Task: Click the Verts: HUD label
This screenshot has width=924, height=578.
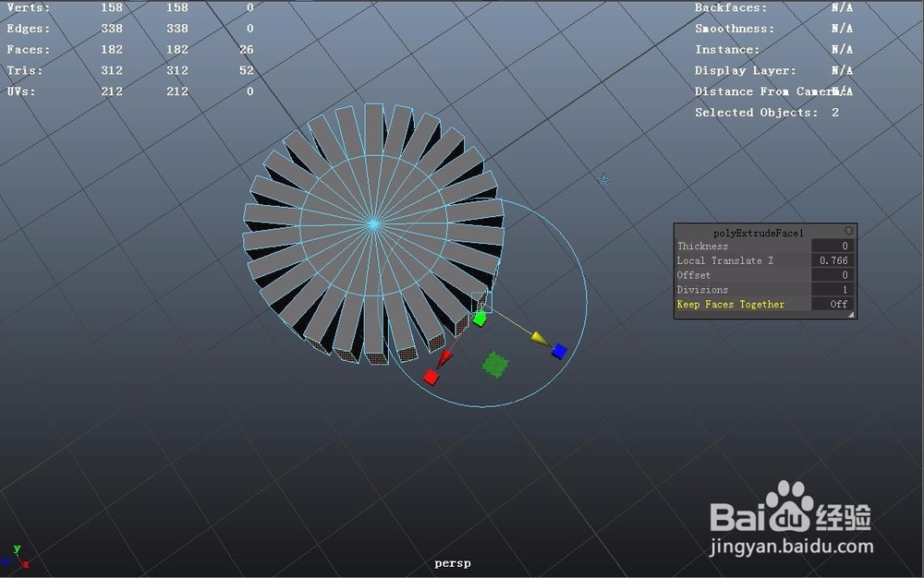Action: 29,7
